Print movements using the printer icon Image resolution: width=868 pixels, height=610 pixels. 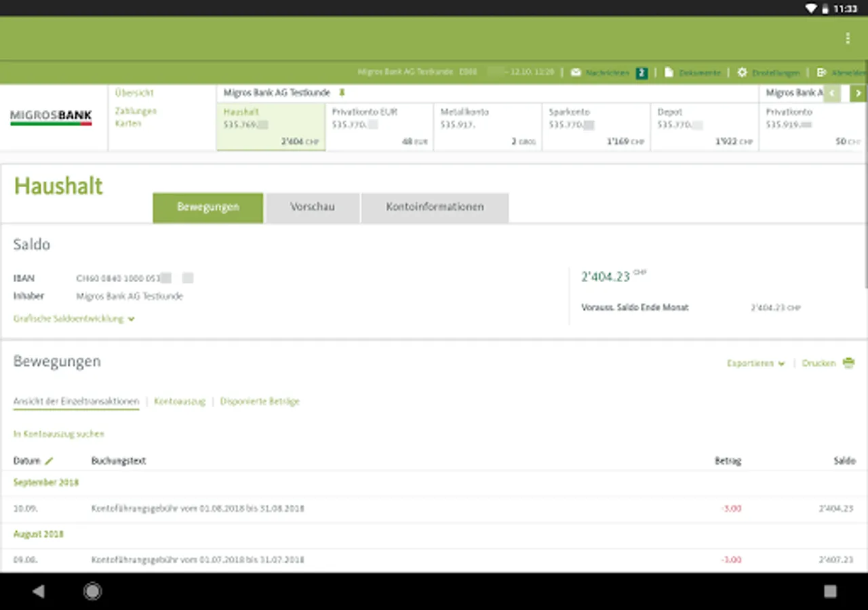[x=849, y=363]
